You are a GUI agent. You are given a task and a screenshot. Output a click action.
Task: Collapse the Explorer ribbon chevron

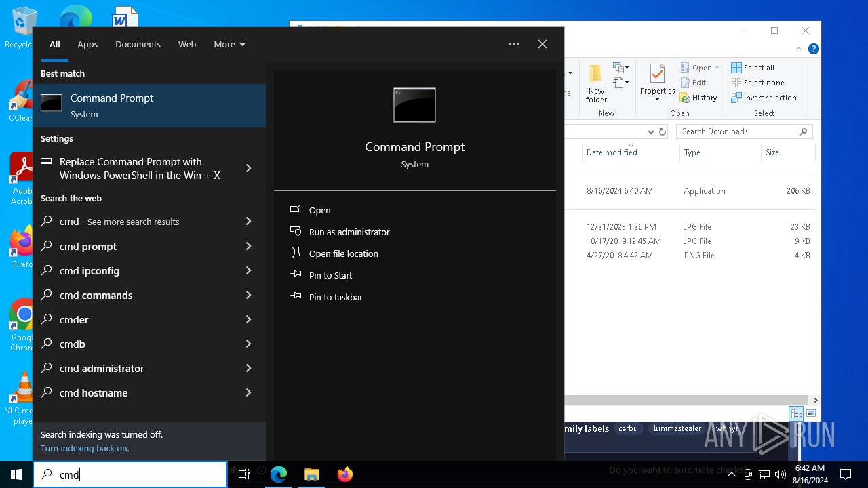point(800,49)
